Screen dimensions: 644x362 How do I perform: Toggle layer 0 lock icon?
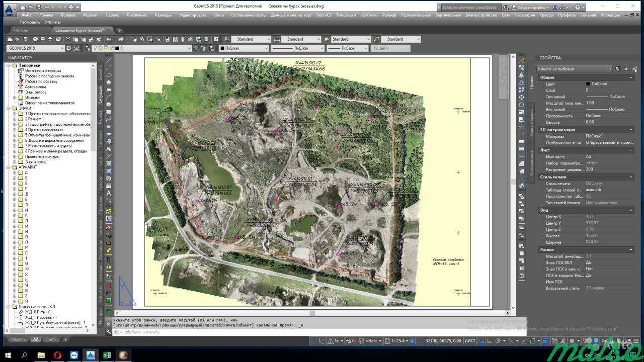111,48
